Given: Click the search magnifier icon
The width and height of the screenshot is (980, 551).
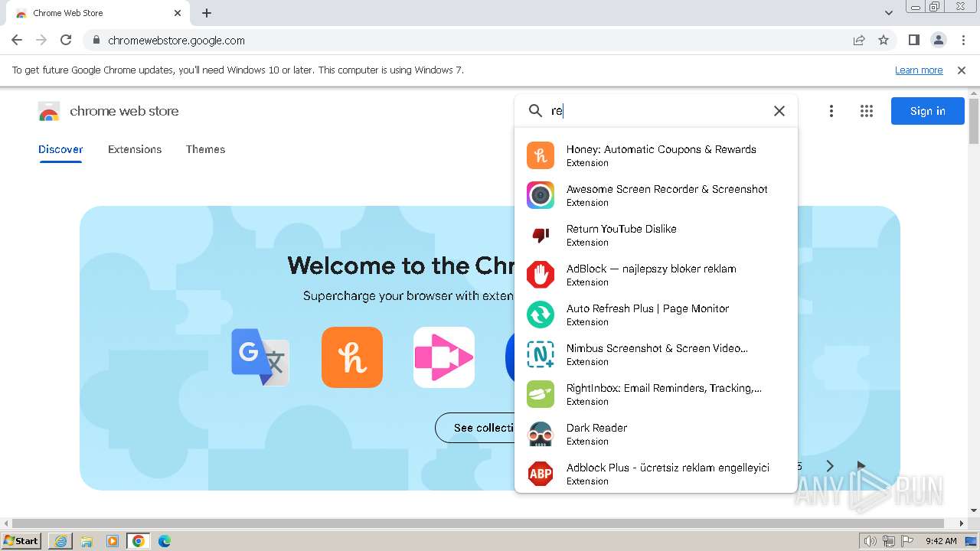Looking at the screenshot, I should (x=535, y=111).
